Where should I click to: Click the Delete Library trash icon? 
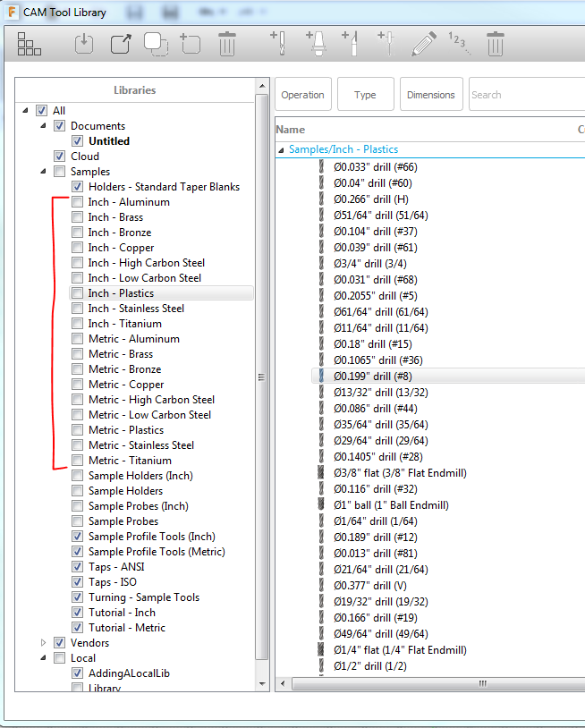click(x=227, y=44)
